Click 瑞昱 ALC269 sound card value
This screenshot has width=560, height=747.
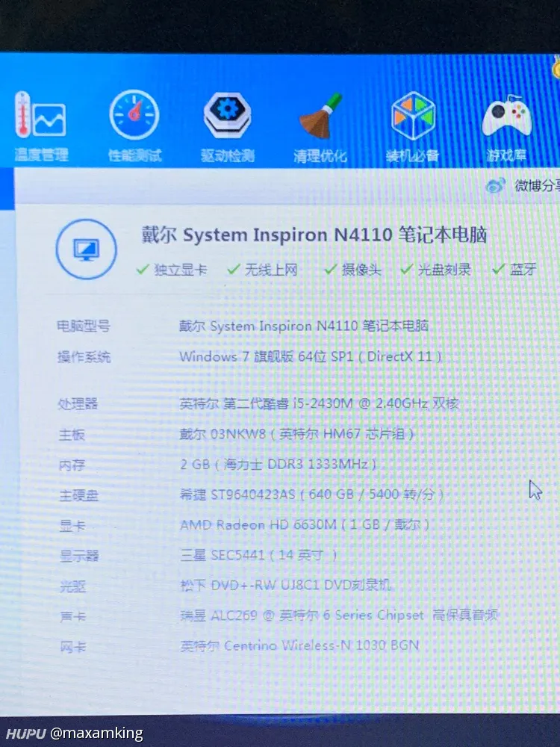coord(339,615)
